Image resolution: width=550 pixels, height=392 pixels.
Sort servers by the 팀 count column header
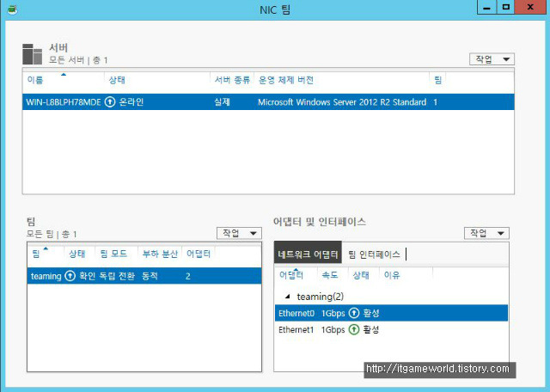point(437,80)
